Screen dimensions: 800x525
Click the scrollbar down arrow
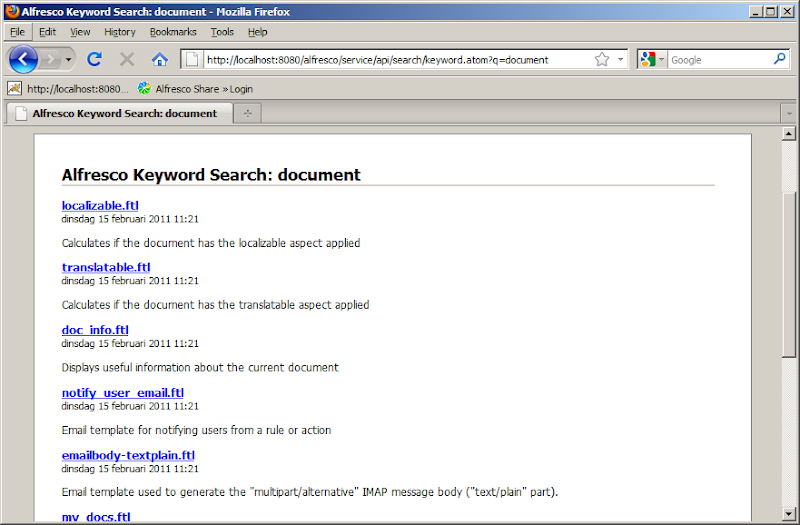789,514
